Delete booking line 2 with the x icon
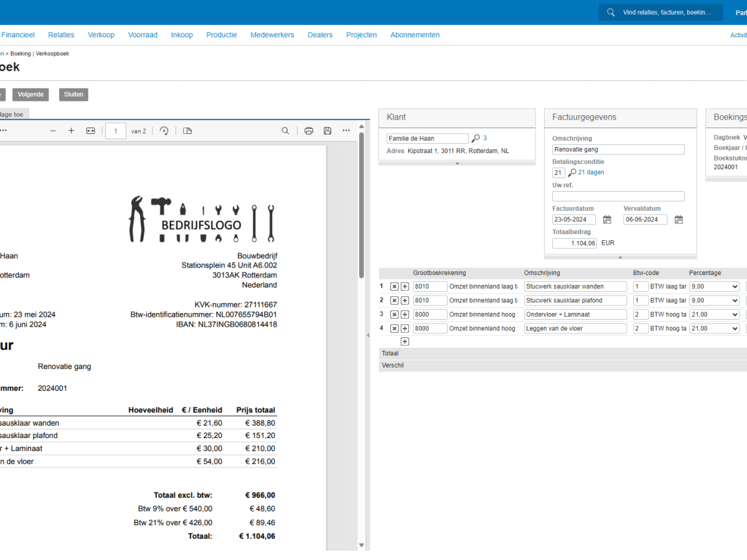Screen dimensions: 747x560 pos(394,301)
